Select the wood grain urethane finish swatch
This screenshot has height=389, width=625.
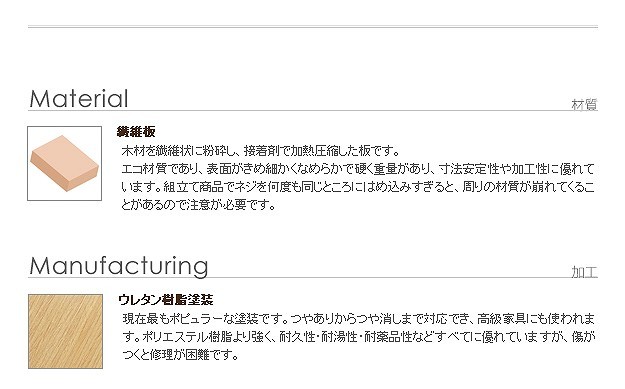pos(65,332)
